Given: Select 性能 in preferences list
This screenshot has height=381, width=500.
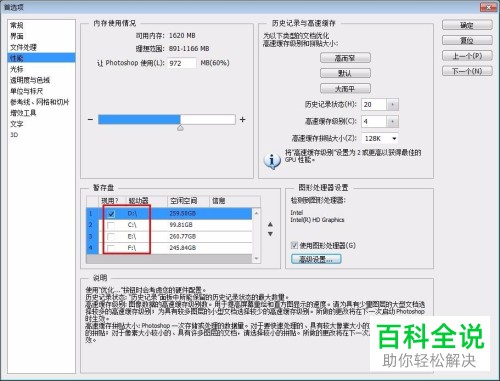Looking at the screenshot, I should 41,58.
